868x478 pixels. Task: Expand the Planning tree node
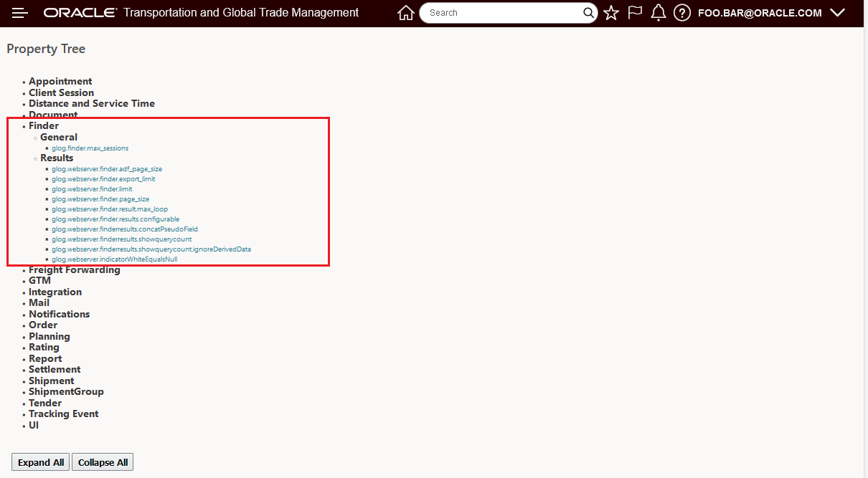[x=49, y=337]
